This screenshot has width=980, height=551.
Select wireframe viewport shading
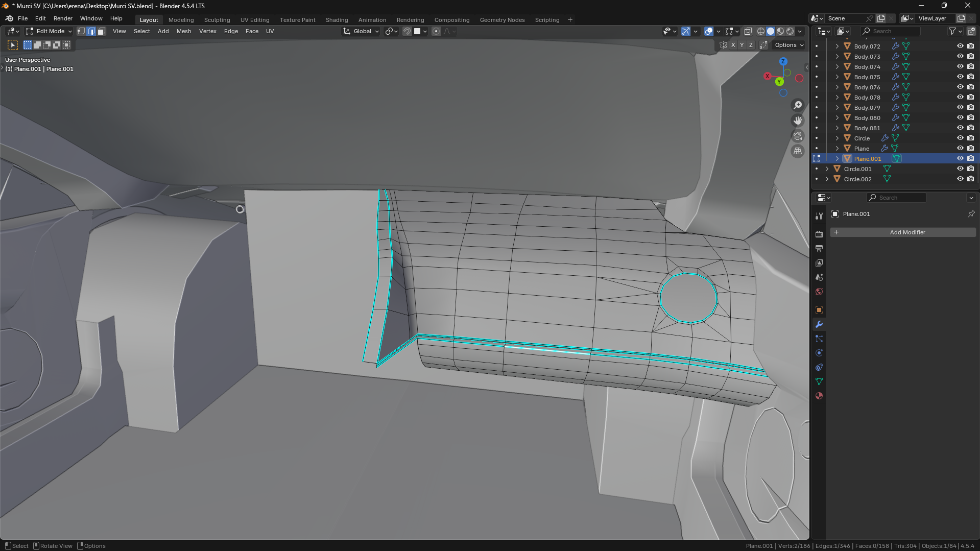pyautogui.click(x=761, y=31)
